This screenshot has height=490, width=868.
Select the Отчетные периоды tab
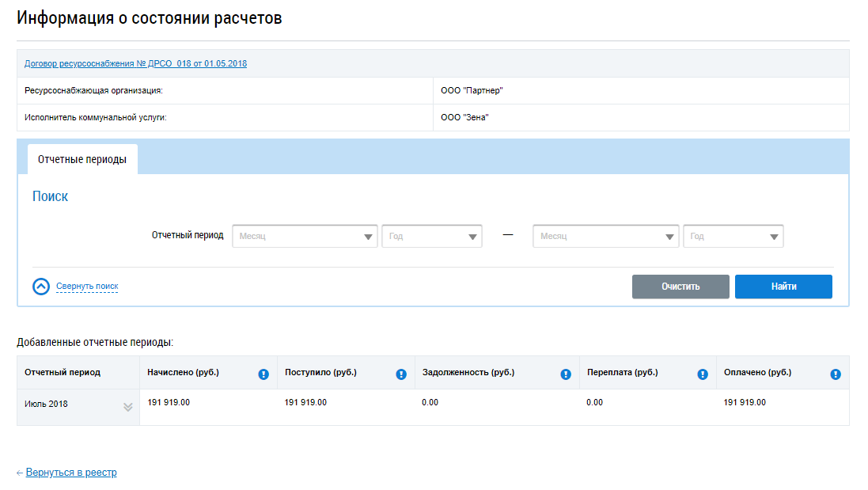tap(82, 159)
